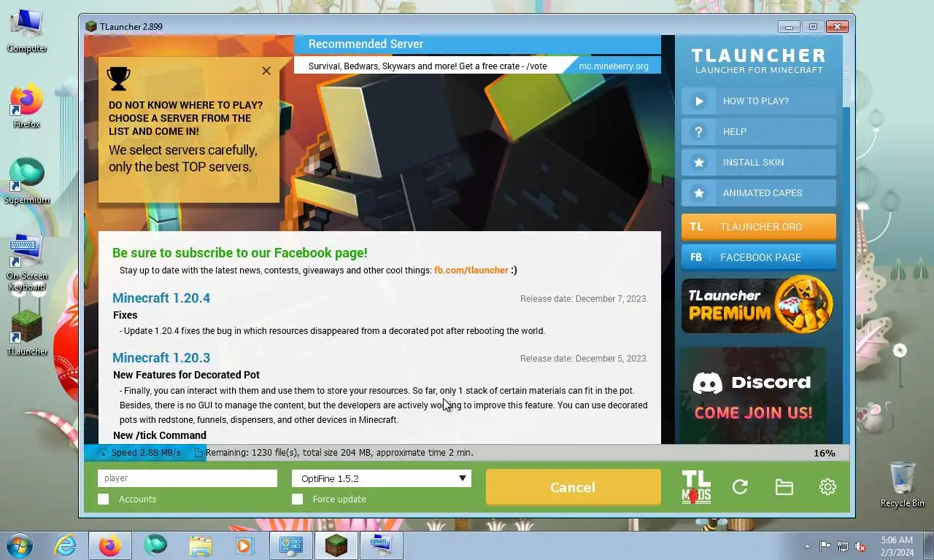Click the refresh arrow icon
Screen dimensions: 934x560
point(740,487)
